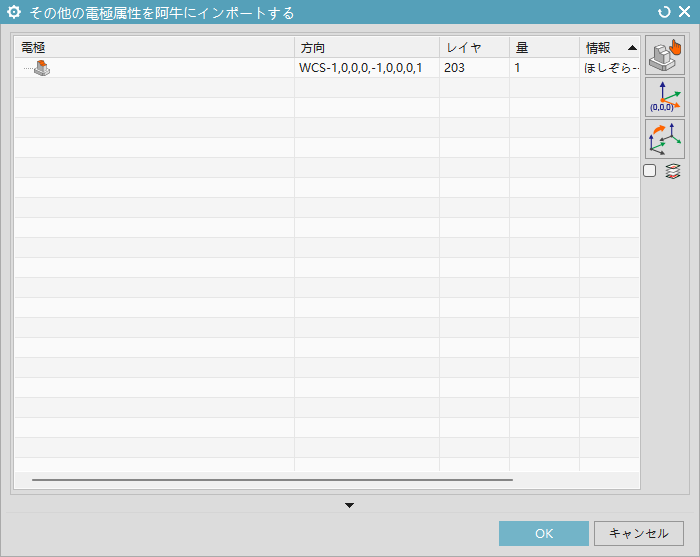Click the gear icon in title bar
The width and height of the screenshot is (700, 557).
coord(14,12)
